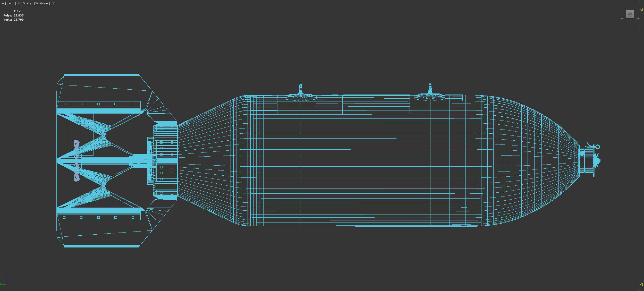Click the Verts count 25,709
The width and height of the screenshot is (644, 291).
(x=19, y=20)
